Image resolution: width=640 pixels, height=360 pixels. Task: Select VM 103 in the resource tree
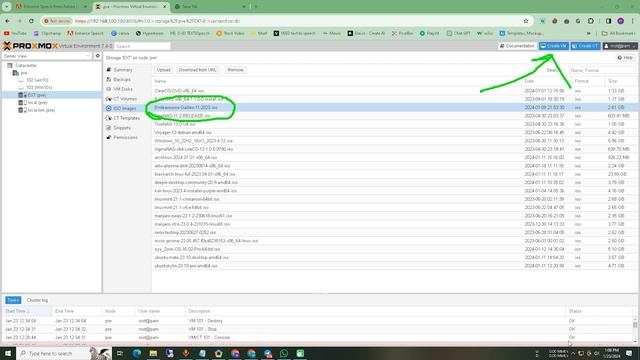pos(39,87)
